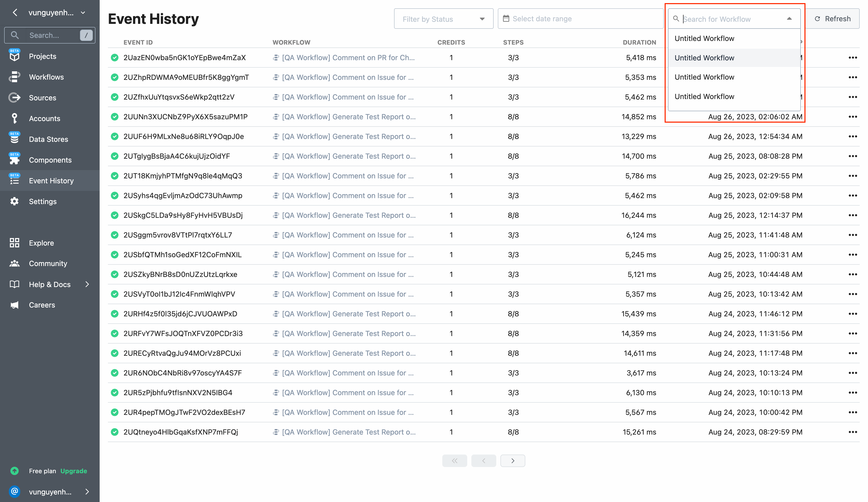868x502 pixels.
Task: Click the success status check on event 2UazEN0wba5nGK1oYEpBwe4mZaX
Action: click(114, 58)
